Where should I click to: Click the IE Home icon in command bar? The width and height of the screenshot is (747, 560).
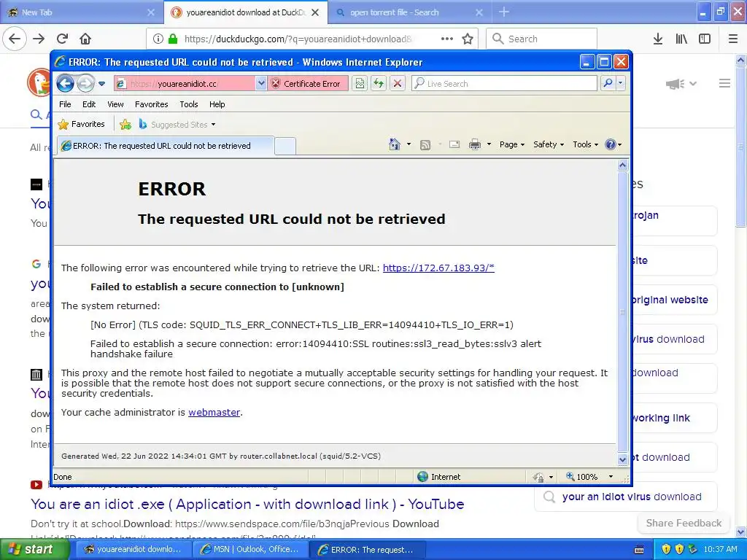tap(395, 144)
